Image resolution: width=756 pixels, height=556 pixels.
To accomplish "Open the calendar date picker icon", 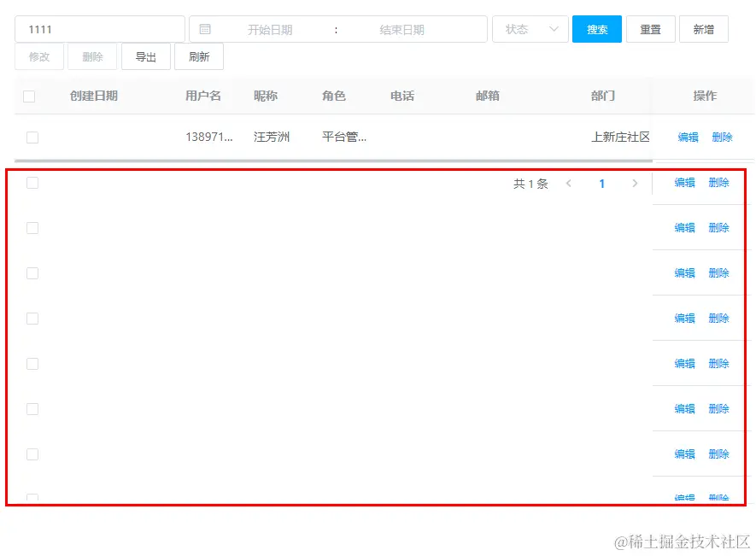I will pyautogui.click(x=204, y=28).
